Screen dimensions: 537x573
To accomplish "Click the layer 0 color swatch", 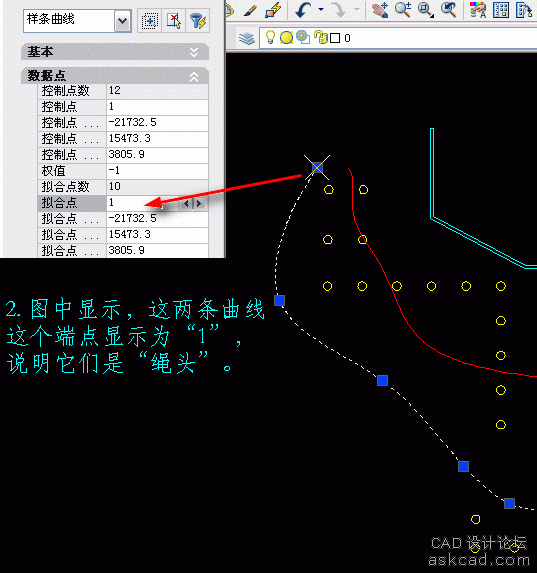I will (335, 38).
